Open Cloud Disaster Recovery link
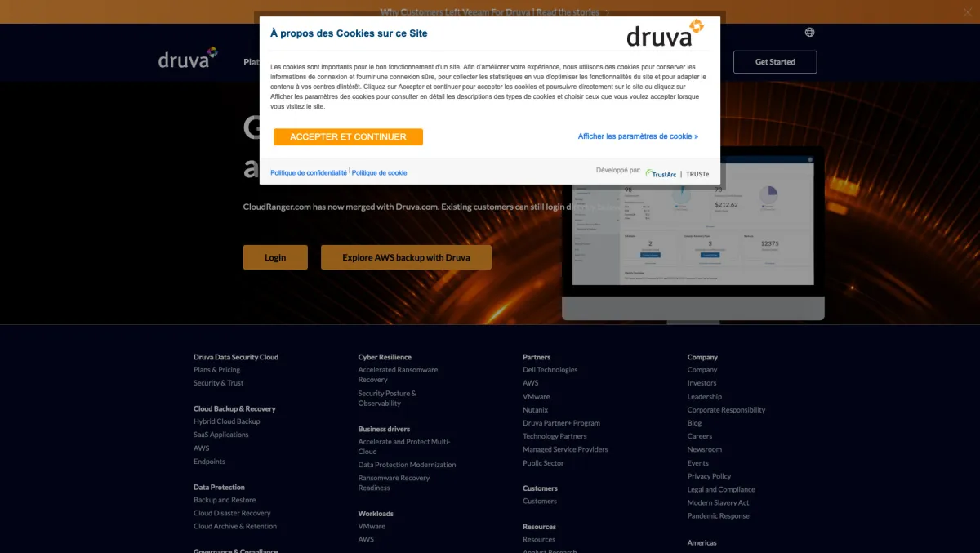Viewport: 980px width, 553px height. coord(232,513)
